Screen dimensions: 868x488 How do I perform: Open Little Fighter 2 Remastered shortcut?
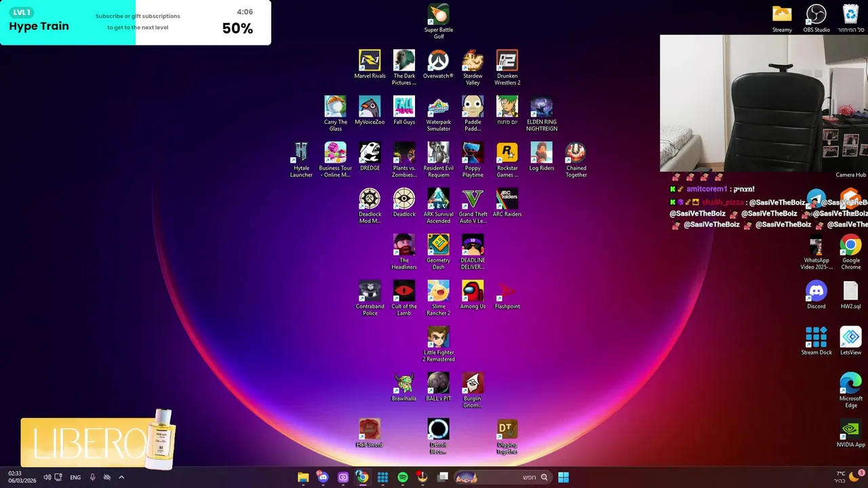click(x=438, y=344)
